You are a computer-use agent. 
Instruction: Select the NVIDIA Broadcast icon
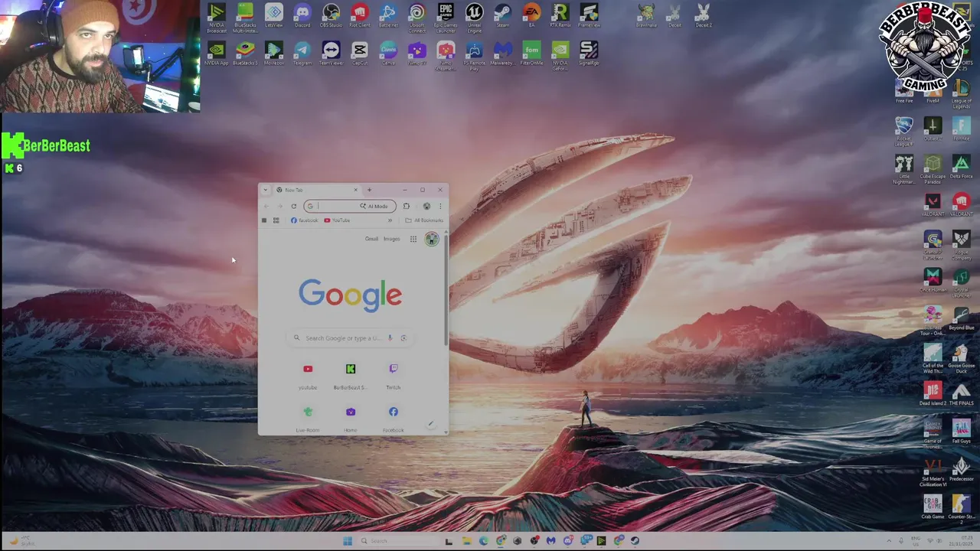click(x=217, y=17)
